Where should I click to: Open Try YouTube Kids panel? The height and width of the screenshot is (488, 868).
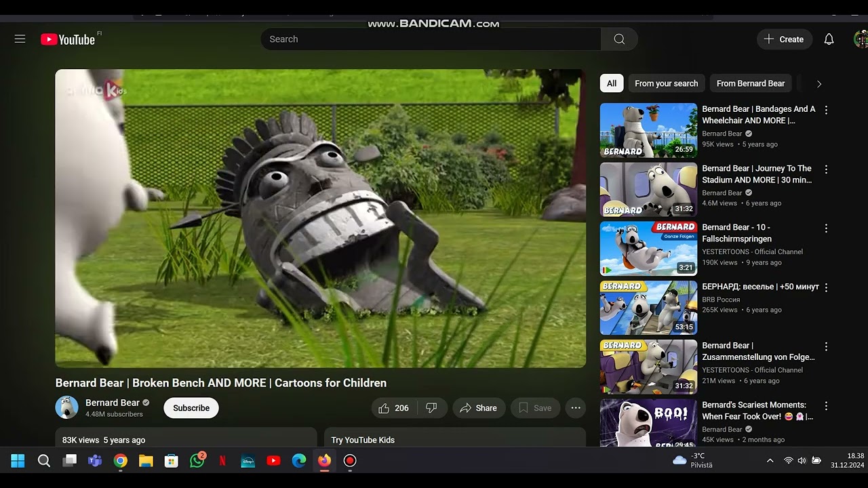click(x=454, y=438)
